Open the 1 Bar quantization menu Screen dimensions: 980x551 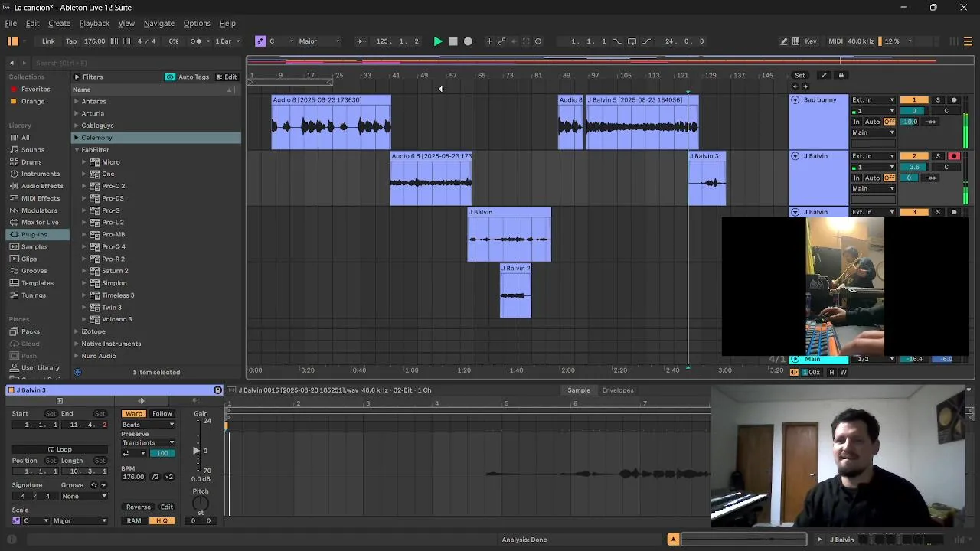coord(227,41)
